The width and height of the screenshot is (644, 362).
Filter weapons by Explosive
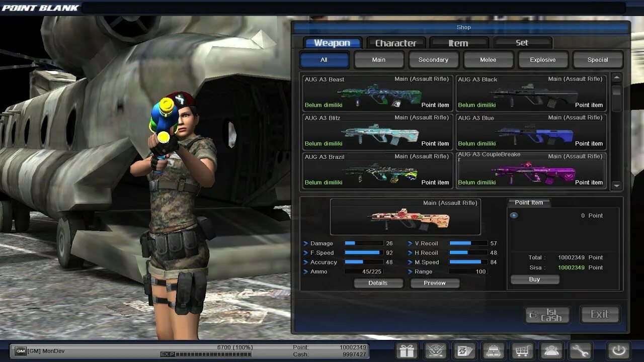(x=543, y=60)
